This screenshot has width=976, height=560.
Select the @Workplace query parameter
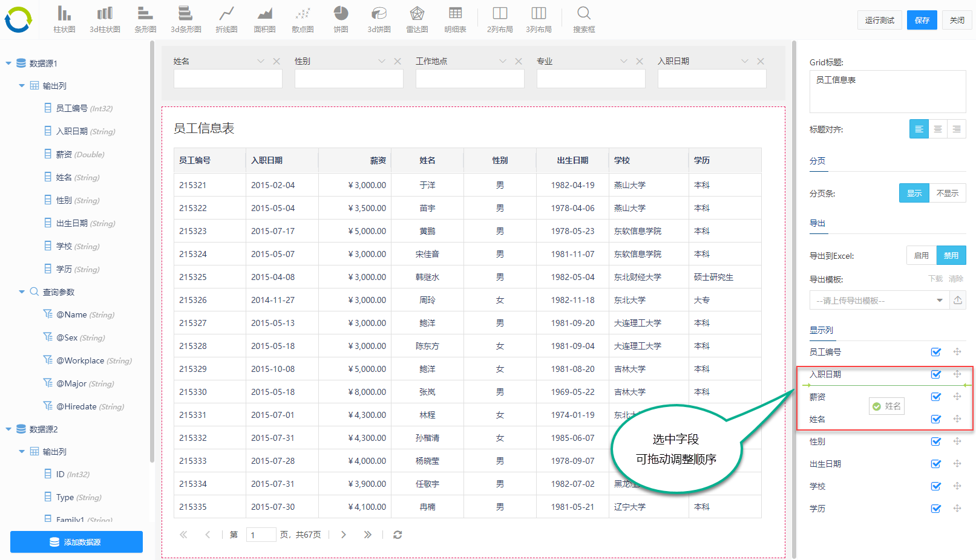[x=88, y=360]
